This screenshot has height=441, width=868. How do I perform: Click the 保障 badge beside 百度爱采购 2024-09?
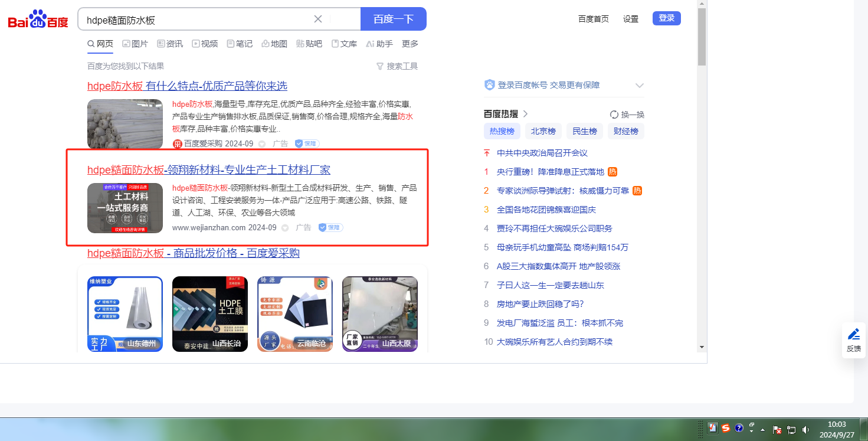[307, 143]
